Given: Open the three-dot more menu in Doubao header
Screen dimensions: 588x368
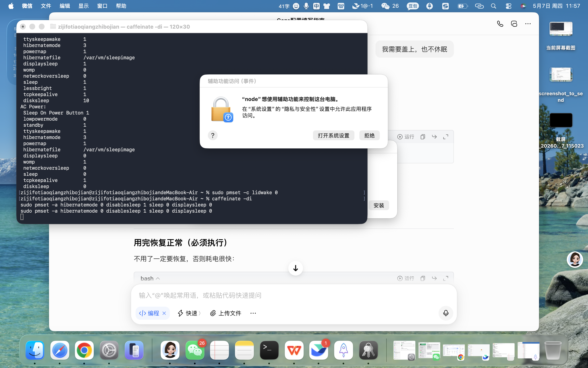Looking at the screenshot, I should click(528, 24).
